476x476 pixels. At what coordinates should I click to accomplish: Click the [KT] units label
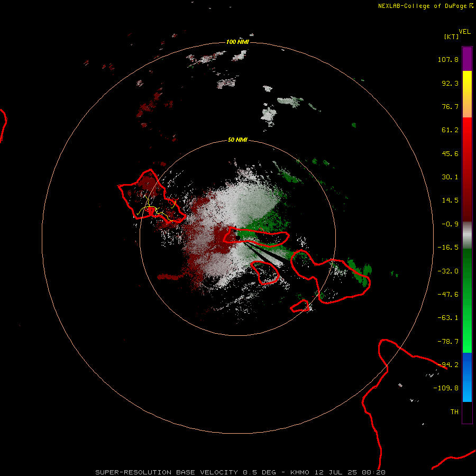451,36
